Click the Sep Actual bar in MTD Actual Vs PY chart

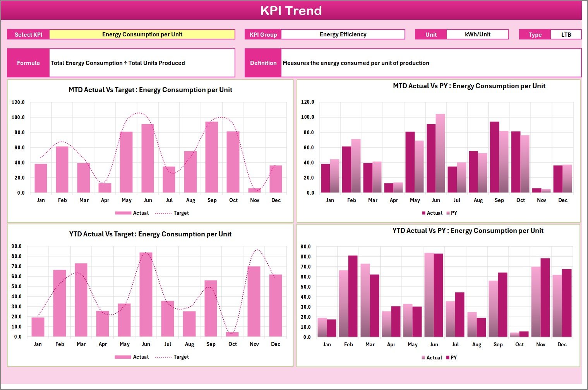click(494, 157)
